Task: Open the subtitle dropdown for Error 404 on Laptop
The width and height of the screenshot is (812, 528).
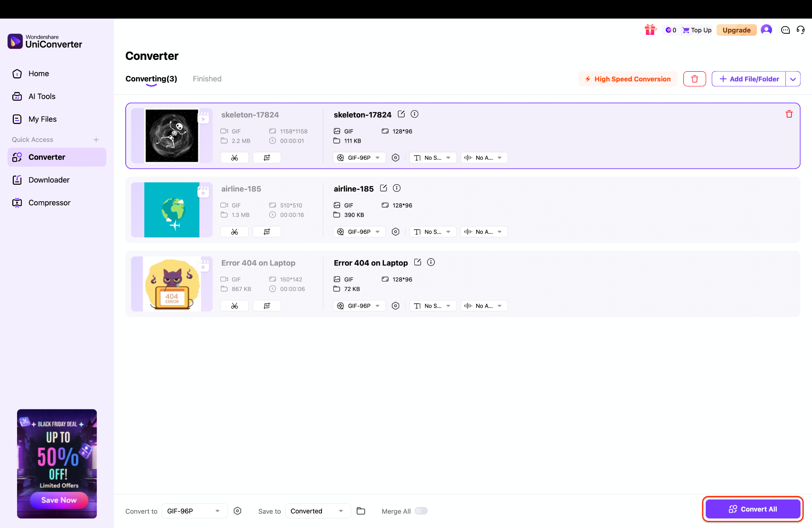Action: [x=433, y=306]
